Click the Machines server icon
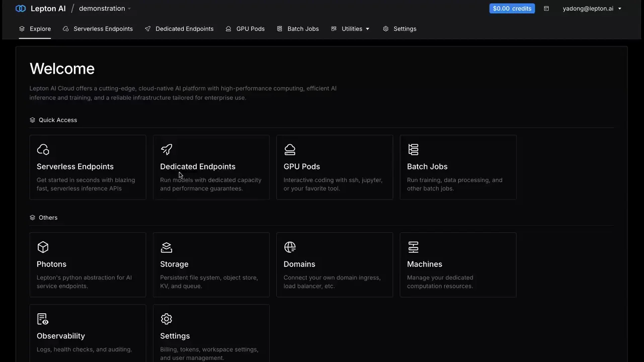The width and height of the screenshot is (644, 362). click(x=413, y=247)
